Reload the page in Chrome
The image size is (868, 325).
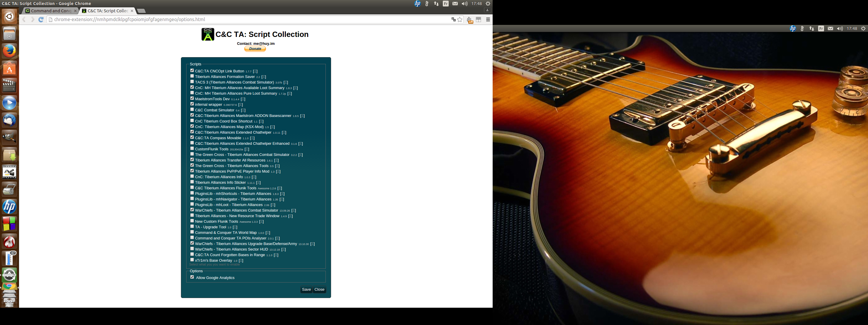point(41,20)
